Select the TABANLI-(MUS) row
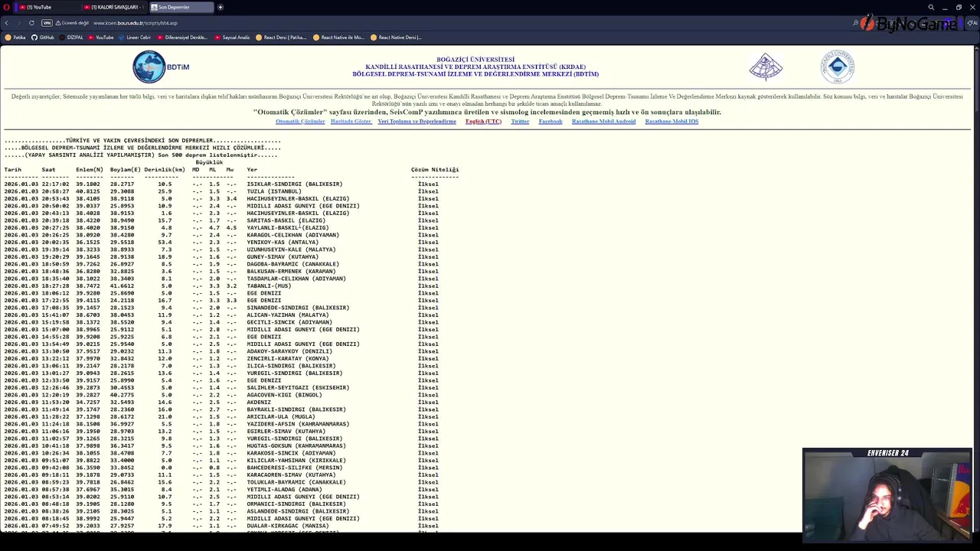This screenshot has height=551, width=980. [221, 286]
